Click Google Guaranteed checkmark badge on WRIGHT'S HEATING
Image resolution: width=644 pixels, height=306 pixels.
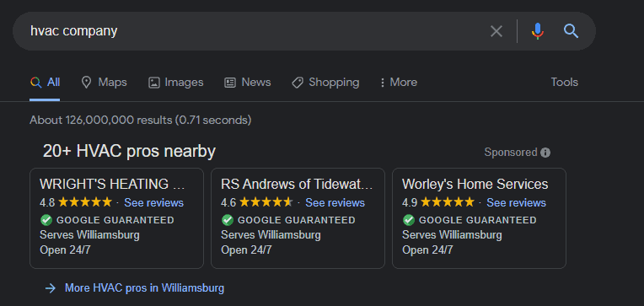coord(46,220)
